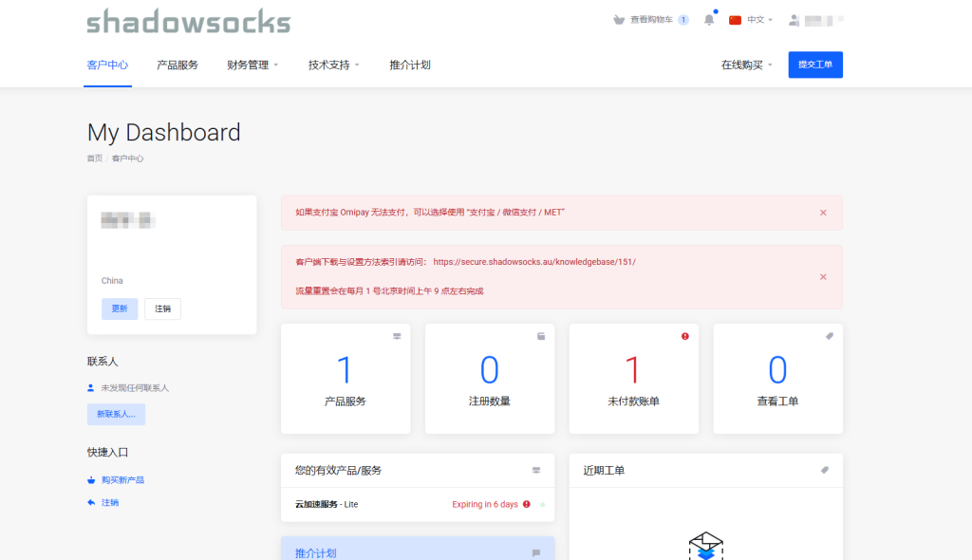Open the 购买新产品 quick link
The height and width of the screenshot is (560, 972).
coord(122,480)
